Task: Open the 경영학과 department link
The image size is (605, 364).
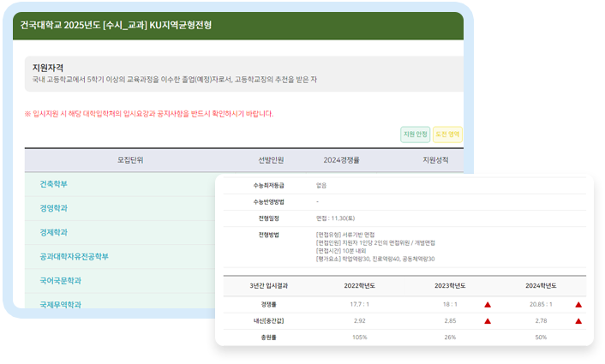Action: click(x=53, y=208)
